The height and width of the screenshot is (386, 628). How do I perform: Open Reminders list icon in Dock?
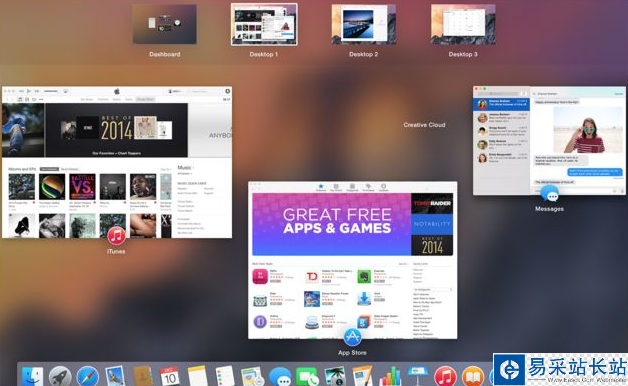click(x=224, y=376)
